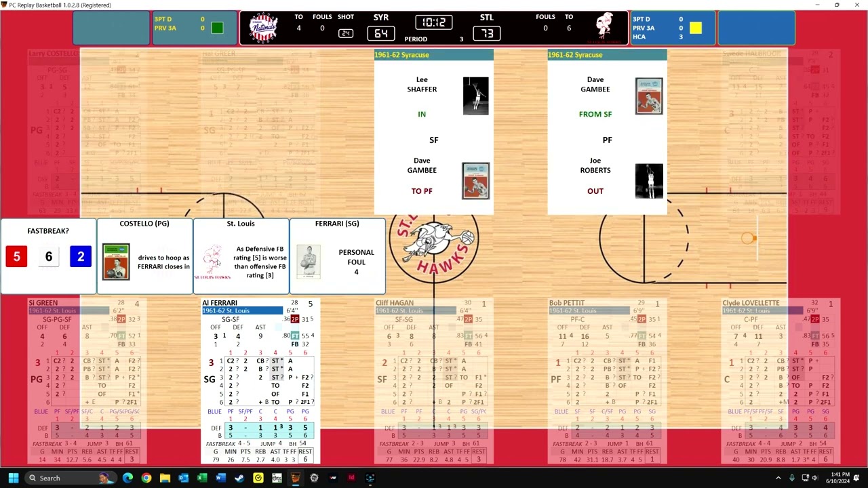Screen dimensions: 868x488
Task: Click the blue fastbreak die showing 2
Action: [x=80, y=257]
